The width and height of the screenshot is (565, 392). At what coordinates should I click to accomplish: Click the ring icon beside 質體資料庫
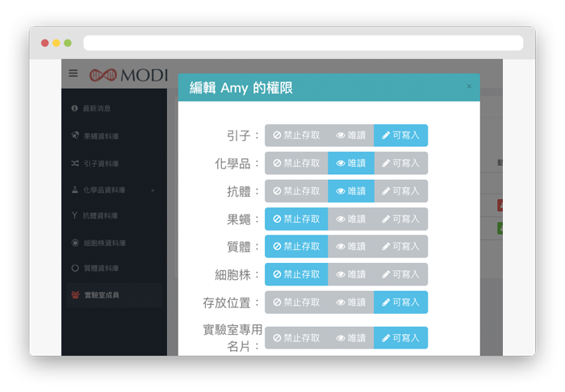point(75,268)
